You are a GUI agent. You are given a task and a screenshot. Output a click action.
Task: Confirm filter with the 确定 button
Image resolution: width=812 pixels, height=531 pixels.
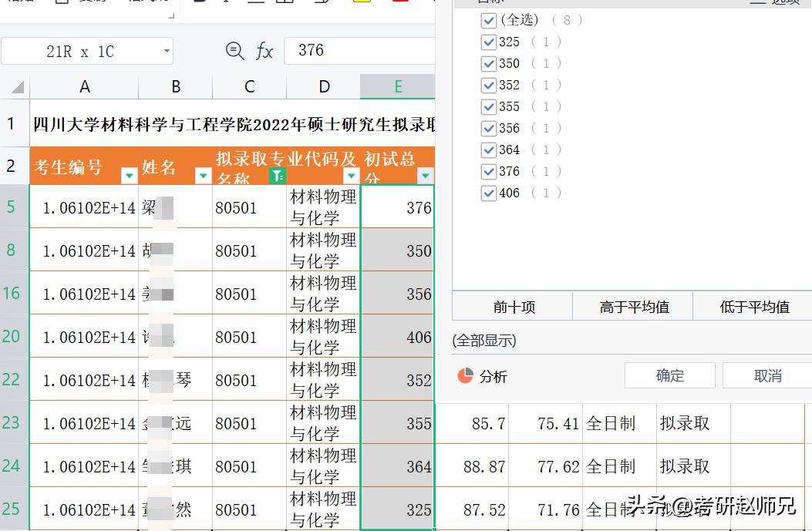(x=669, y=375)
